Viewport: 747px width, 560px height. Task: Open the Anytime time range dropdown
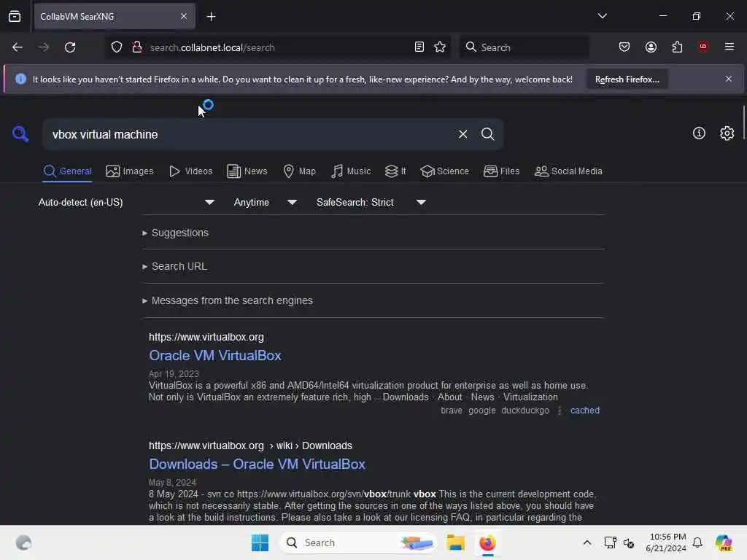click(x=266, y=203)
